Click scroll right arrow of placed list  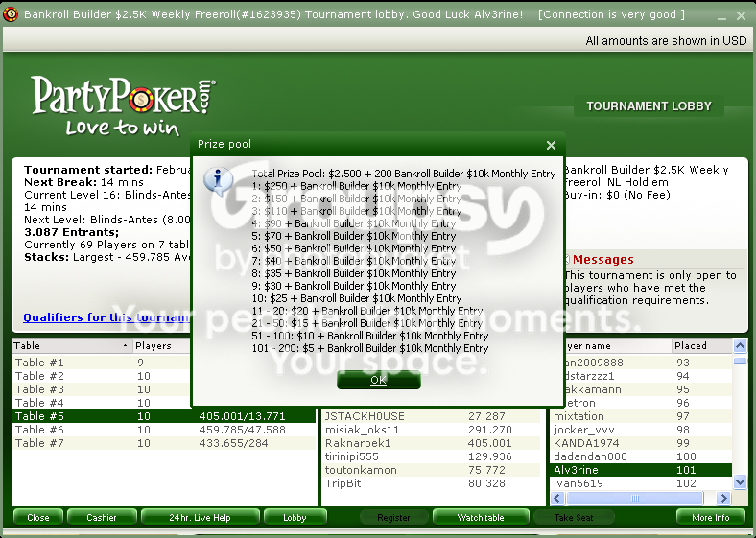tap(723, 498)
